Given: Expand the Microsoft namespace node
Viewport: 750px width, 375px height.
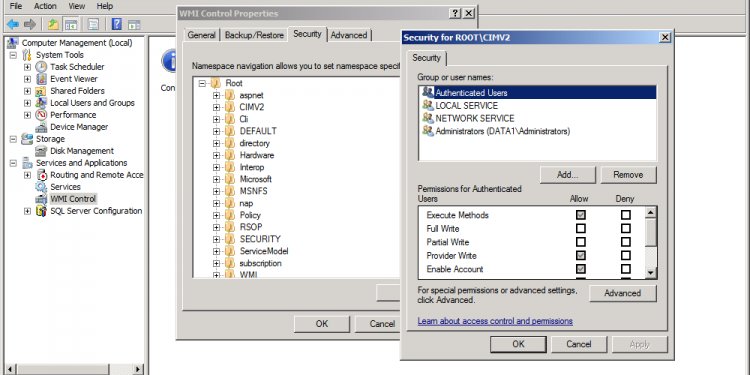Looking at the screenshot, I should pyautogui.click(x=216, y=179).
